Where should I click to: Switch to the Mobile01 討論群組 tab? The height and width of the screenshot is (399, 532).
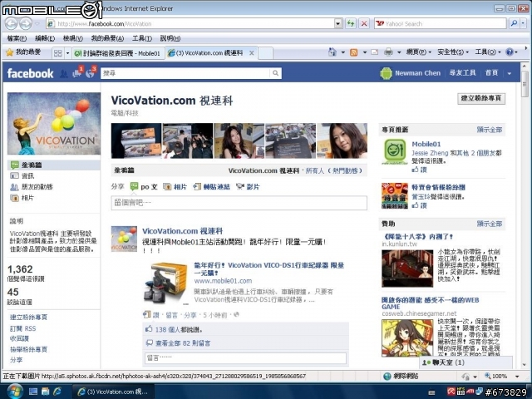118,53
